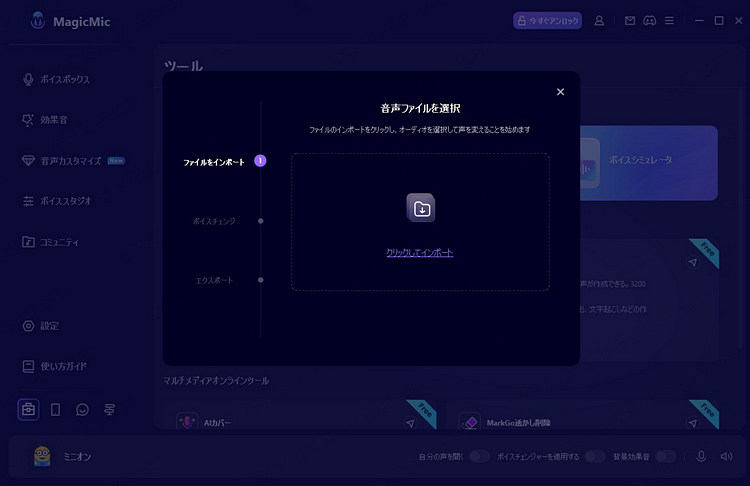
Task: Open ボイススタジオ in the sidebar
Action: (66, 201)
